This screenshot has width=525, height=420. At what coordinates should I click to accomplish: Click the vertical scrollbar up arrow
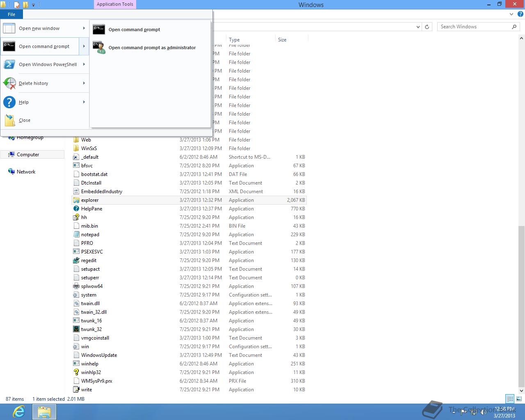click(x=522, y=39)
